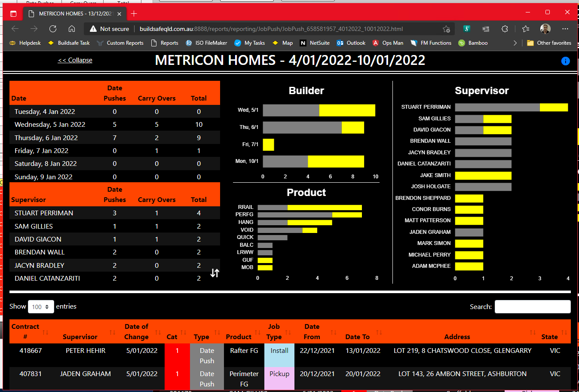This screenshot has width=579, height=392.
Task: Select the STUART PERRIMAN bar in Supervisor chart
Action: 512,107
